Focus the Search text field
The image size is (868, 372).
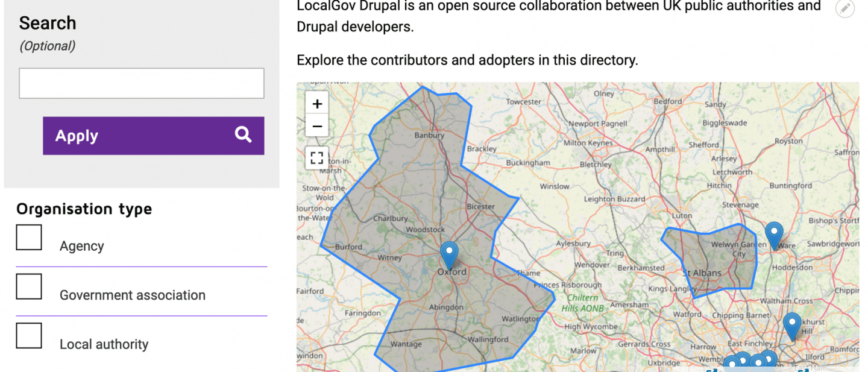coord(142,83)
